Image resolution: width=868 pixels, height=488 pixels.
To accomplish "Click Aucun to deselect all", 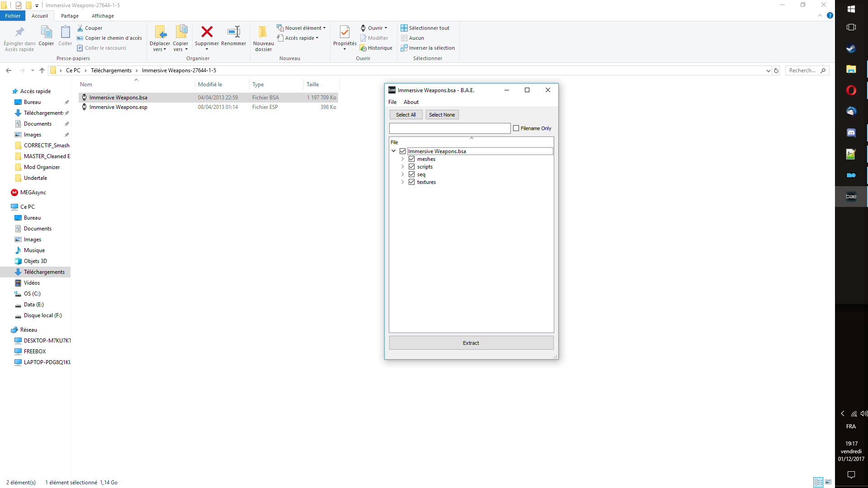I will pyautogui.click(x=412, y=38).
